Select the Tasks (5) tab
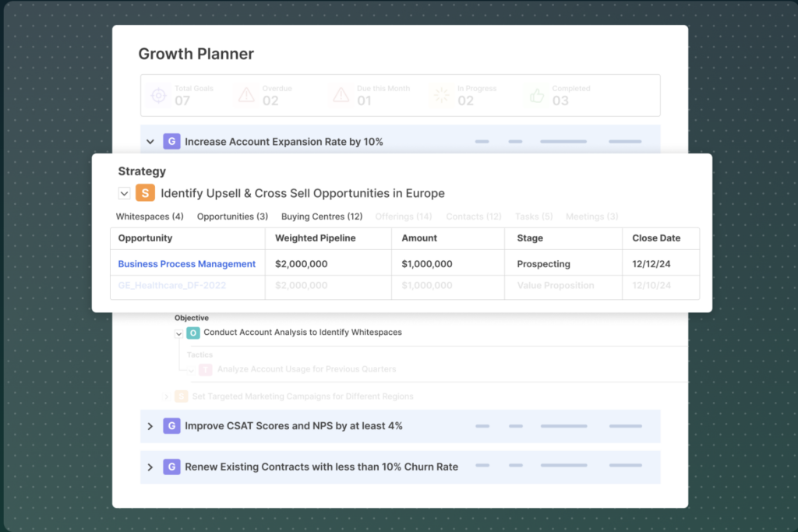The image size is (798, 532). click(x=534, y=217)
